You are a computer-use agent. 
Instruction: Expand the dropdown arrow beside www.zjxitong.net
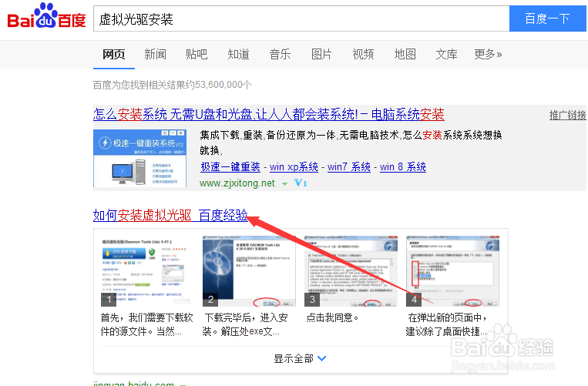click(x=284, y=183)
